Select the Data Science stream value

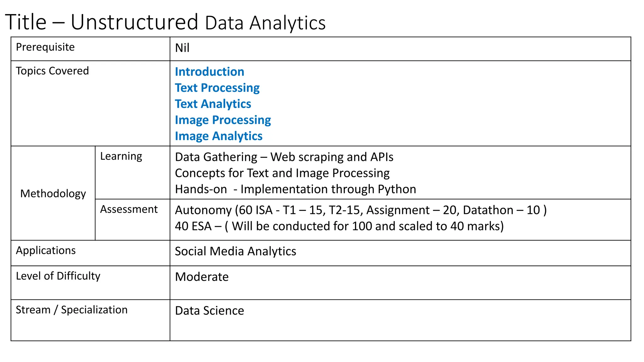tap(209, 311)
